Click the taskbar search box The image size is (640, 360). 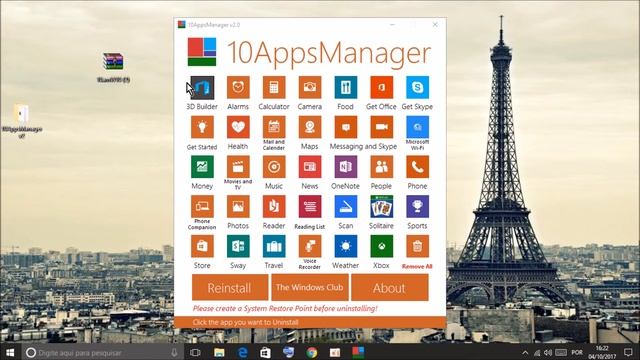102,352
